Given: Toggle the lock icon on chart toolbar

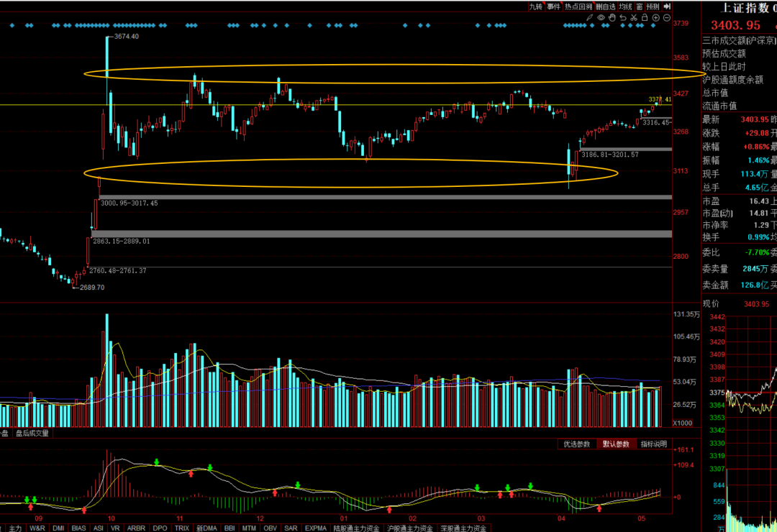Looking at the screenshot, I should pyautogui.click(x=645, y=17).
